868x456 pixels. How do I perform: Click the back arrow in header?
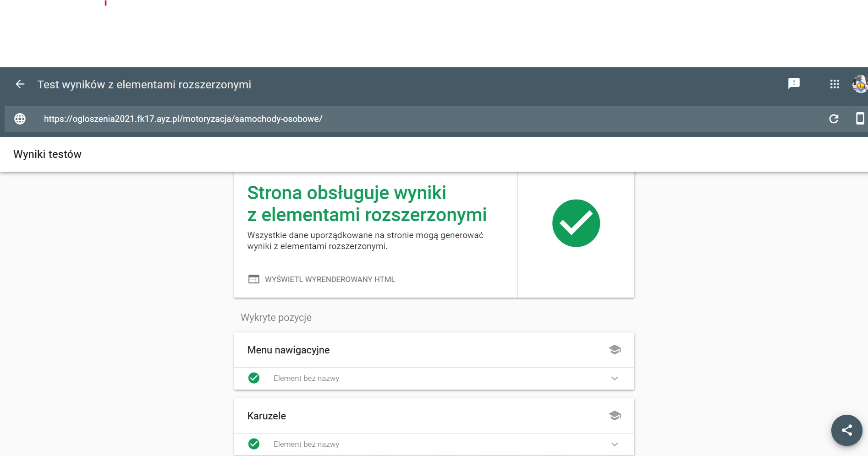tap(20, 84)
